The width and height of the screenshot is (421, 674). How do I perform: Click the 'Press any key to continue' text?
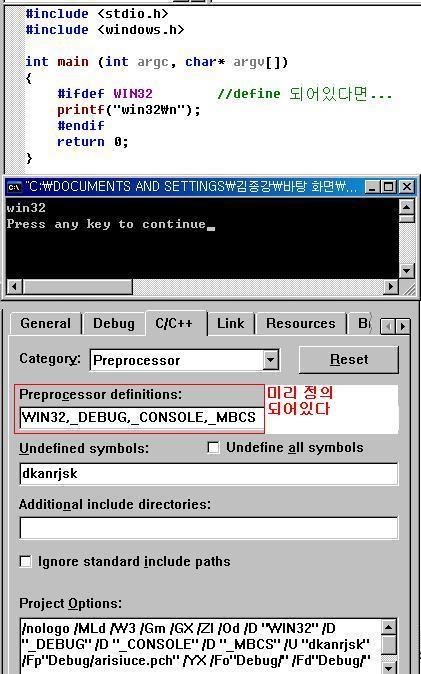(106, 224)
